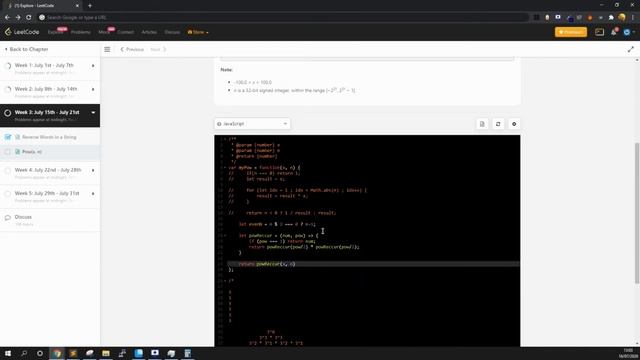Image resolution: width=640 pixels, height=360 pixels.
Task: Reload the page
Action: tap(29, 18)
